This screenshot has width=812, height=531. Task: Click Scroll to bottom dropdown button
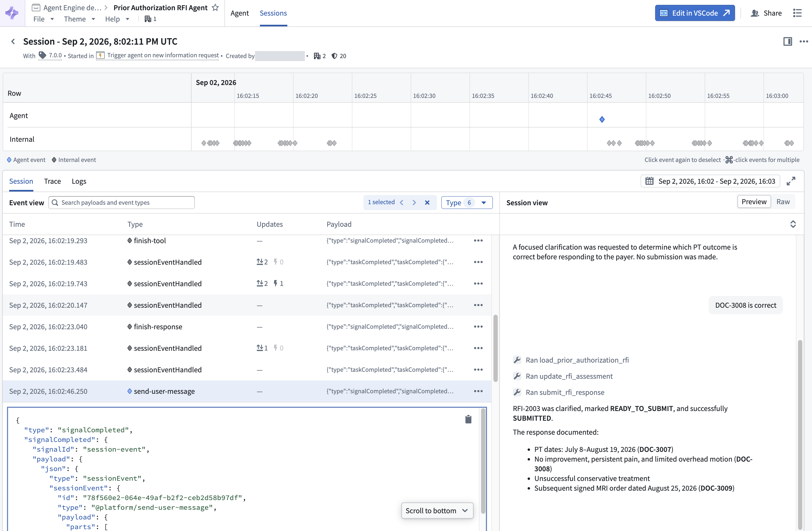point(437,511)
